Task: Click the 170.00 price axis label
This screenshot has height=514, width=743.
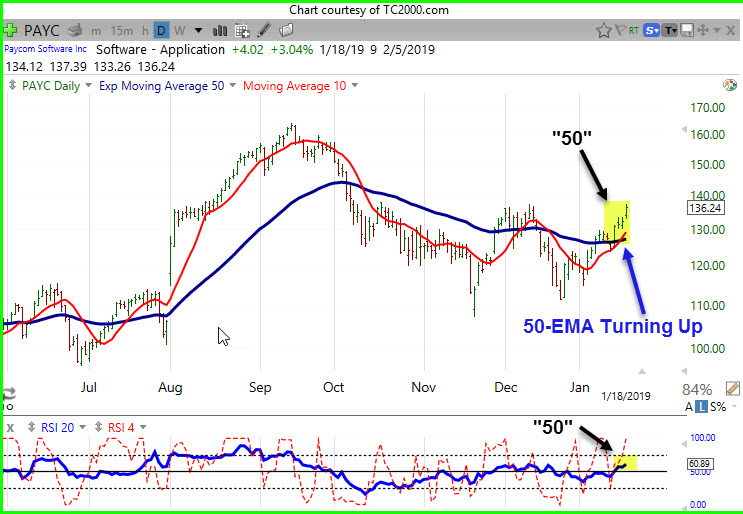Action: tap(707, 108)
